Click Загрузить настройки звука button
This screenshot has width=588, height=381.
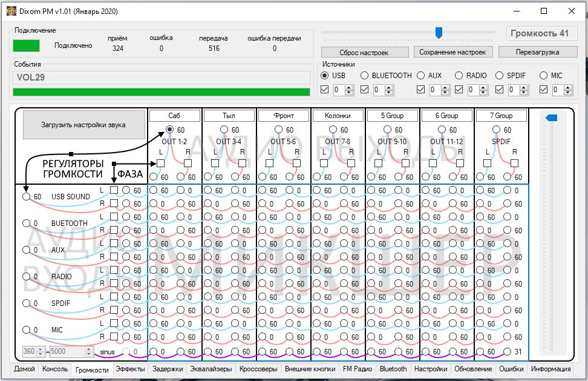[x=83, y=125]
